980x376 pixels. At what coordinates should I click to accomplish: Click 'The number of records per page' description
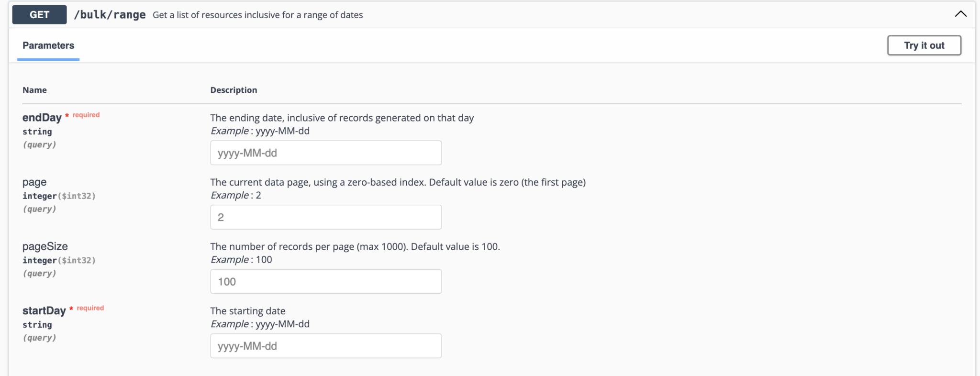(x=355, y=246)
